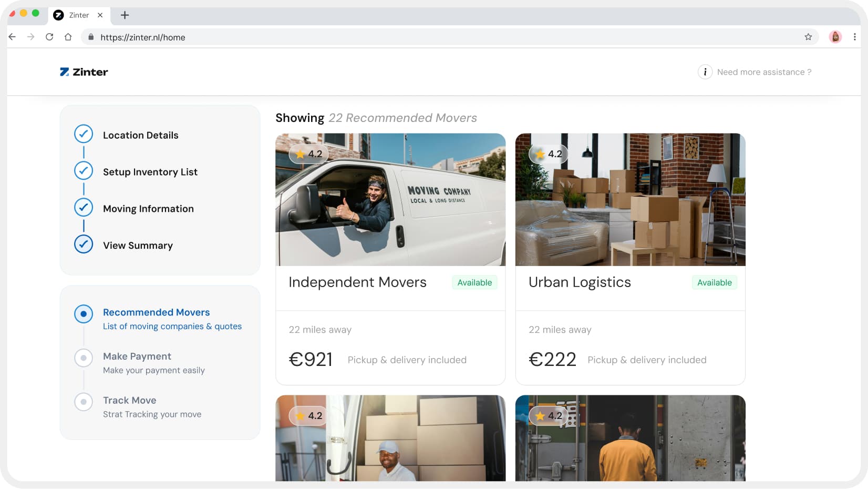Click the browser refresh icon
Viewport: 868px width, 489px height.
click(x=49, y=37)
